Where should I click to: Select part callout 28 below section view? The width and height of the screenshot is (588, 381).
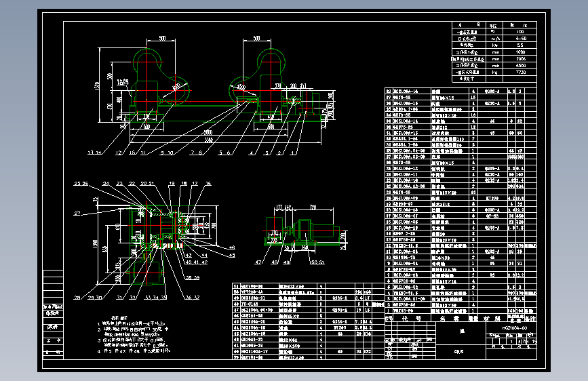tap(77, 298)
